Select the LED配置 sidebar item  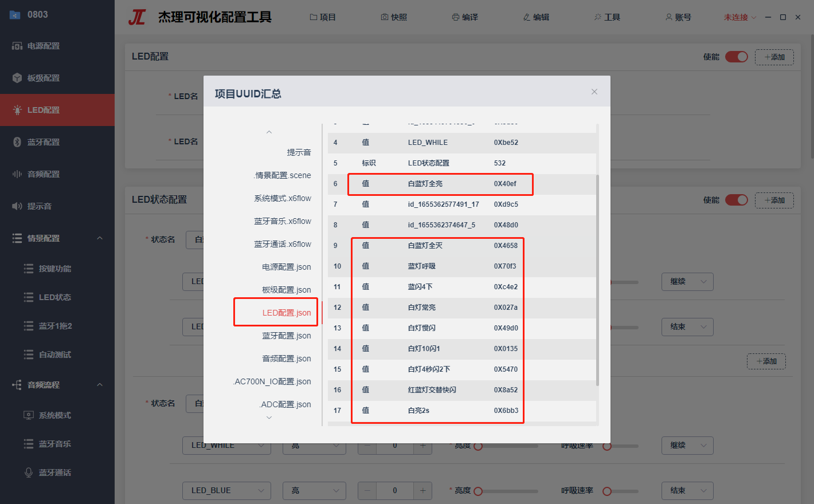(57, 110)
